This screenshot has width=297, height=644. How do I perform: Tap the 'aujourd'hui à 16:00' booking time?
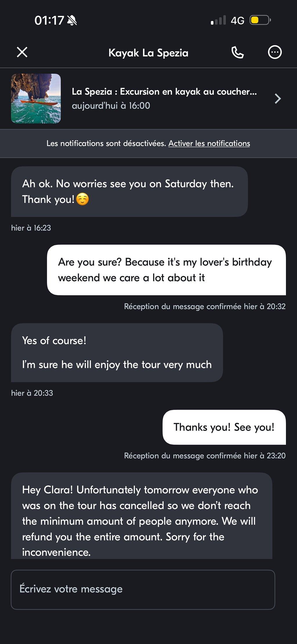[111, 106]
